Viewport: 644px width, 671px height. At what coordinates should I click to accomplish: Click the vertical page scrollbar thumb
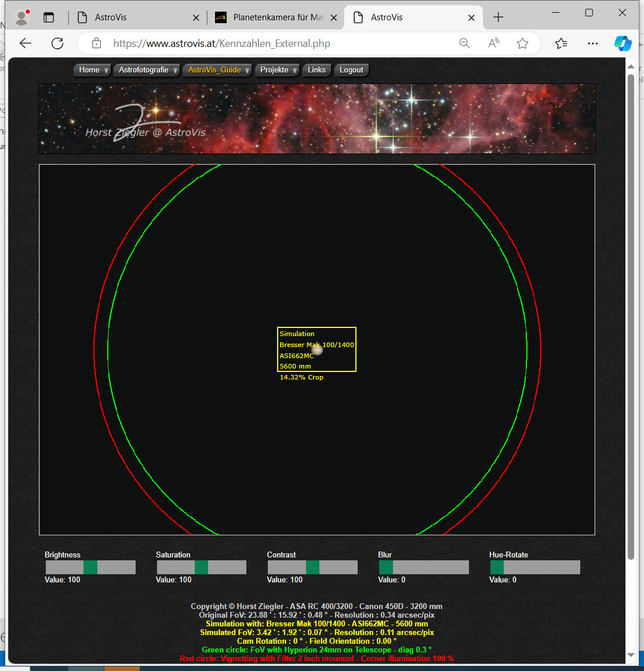(631, 317)
